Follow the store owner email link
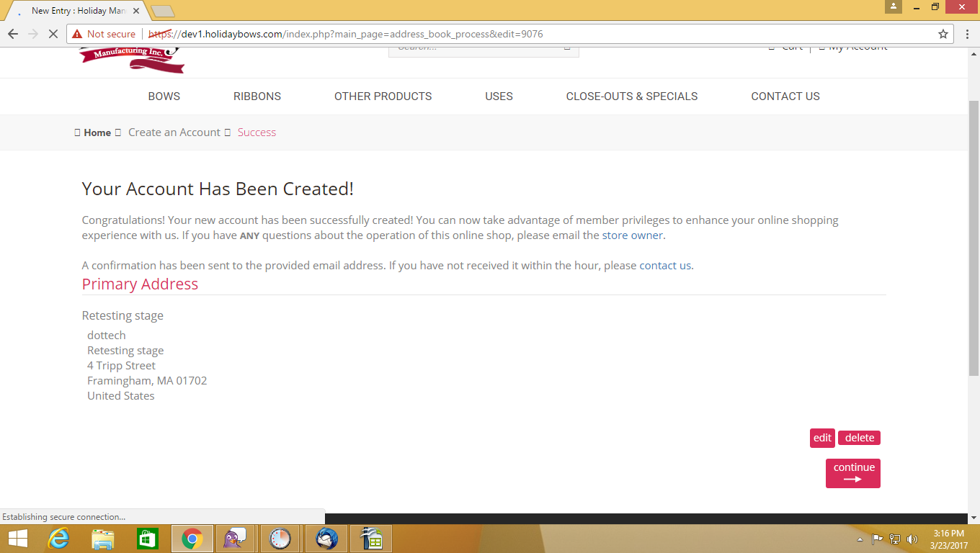Screen dimensions: 980x553 pyautogui.click(x=633, y=235)
